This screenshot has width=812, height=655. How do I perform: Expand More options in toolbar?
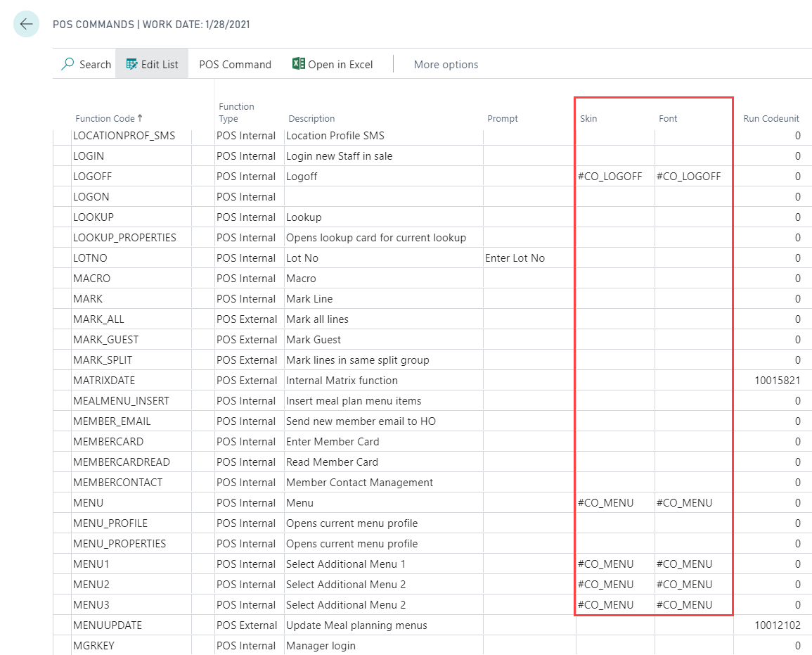pyautogui.click(x=446, y=64)
